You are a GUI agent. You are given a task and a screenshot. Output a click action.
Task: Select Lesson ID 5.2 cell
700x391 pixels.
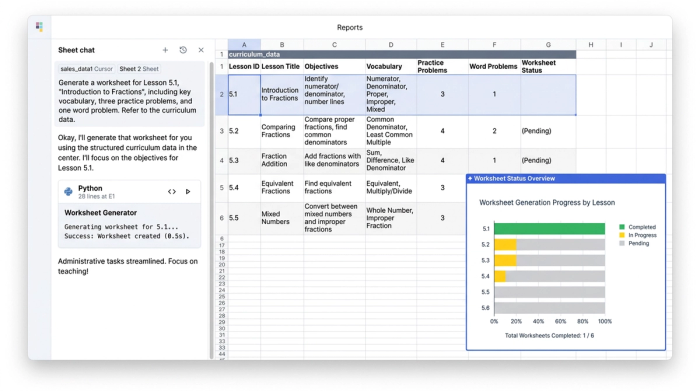point(244,131)
